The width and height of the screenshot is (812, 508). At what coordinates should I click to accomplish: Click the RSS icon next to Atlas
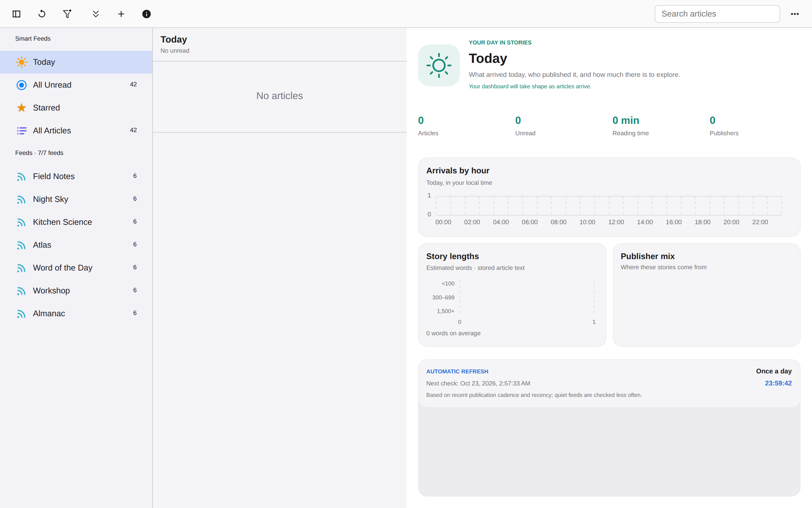pyautogui.click(x=22, y=245)
